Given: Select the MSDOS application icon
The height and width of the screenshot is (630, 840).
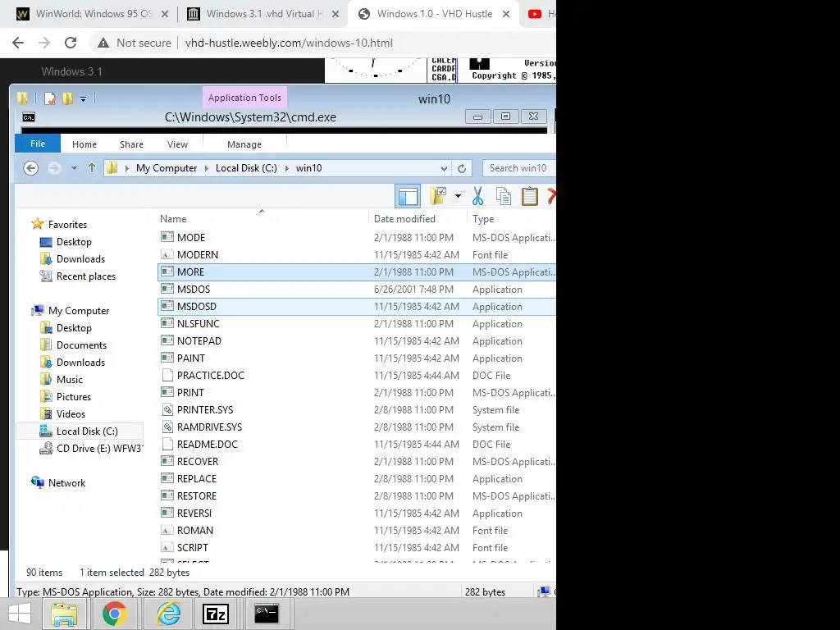Looking at the screenshot, I should 167,289.
